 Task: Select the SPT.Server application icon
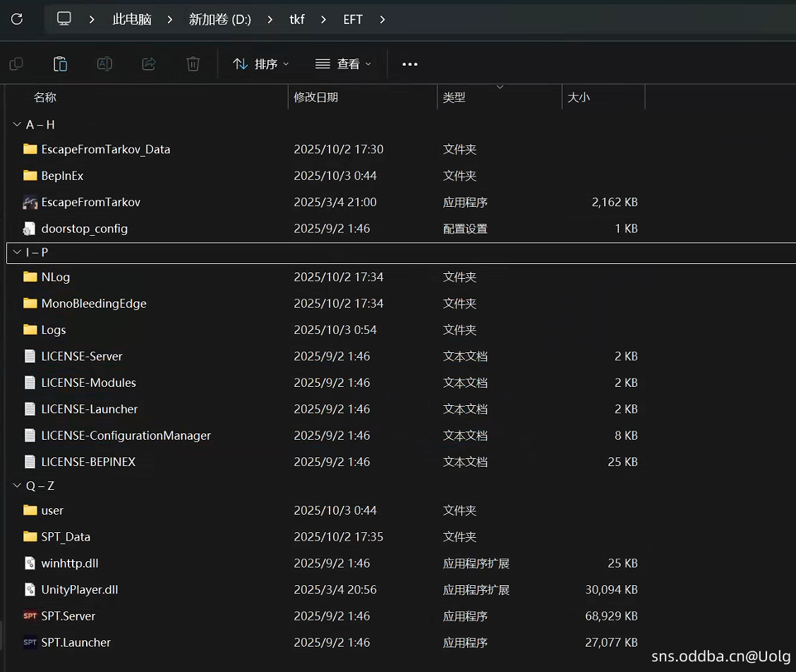[x=30, y=616]
